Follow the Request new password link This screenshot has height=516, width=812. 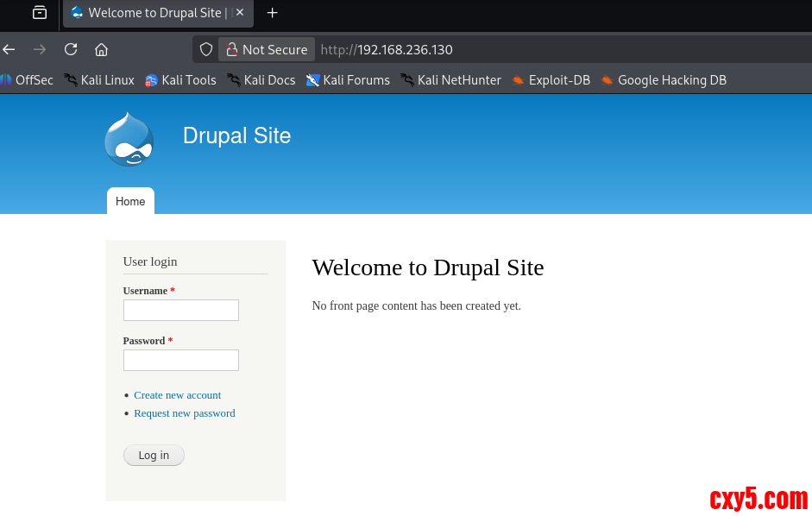185,413
